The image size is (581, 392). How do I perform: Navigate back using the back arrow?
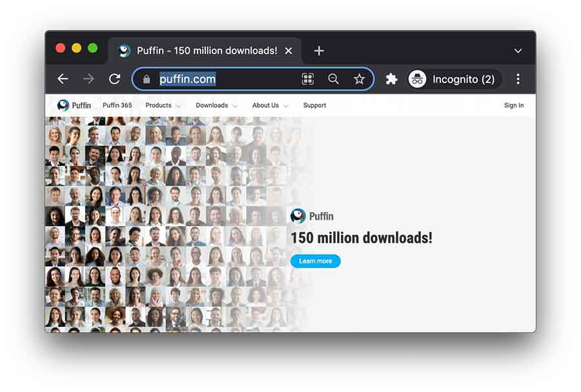coord(63,79)
